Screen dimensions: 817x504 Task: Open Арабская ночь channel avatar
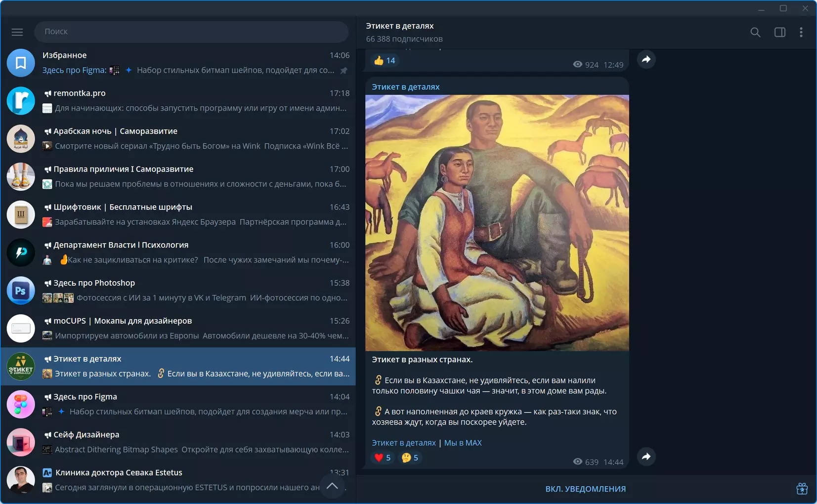[21, 139]
